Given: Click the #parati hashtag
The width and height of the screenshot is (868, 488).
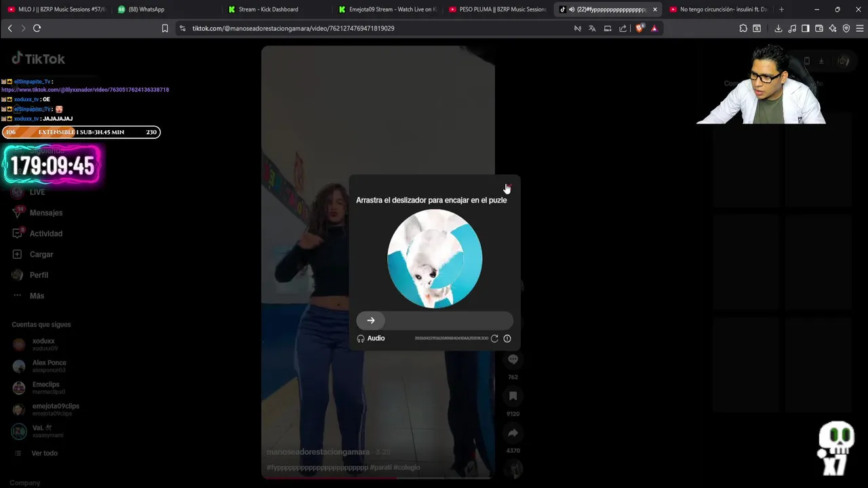Looking at the screenshot, I should [380, 467].
